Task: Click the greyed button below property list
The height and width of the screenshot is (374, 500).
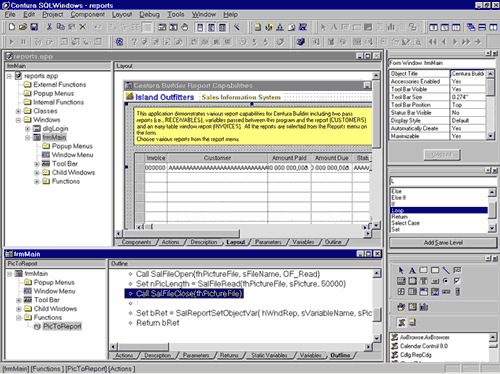Action: click(442, 155)
